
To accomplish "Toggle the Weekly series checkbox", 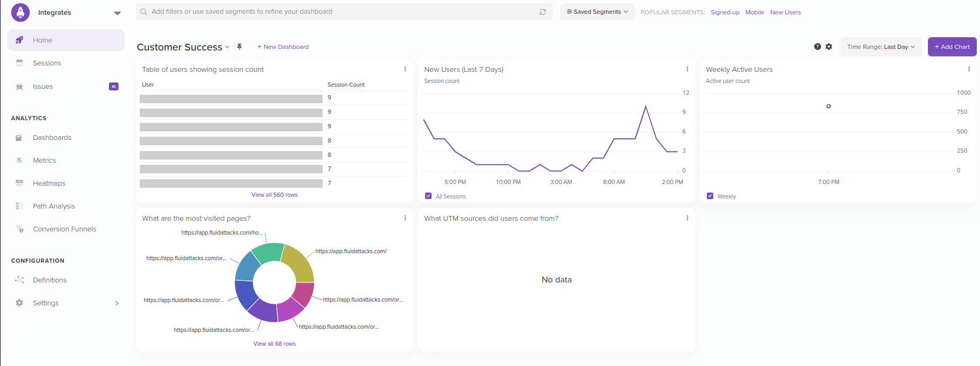I will click(710, 196).
